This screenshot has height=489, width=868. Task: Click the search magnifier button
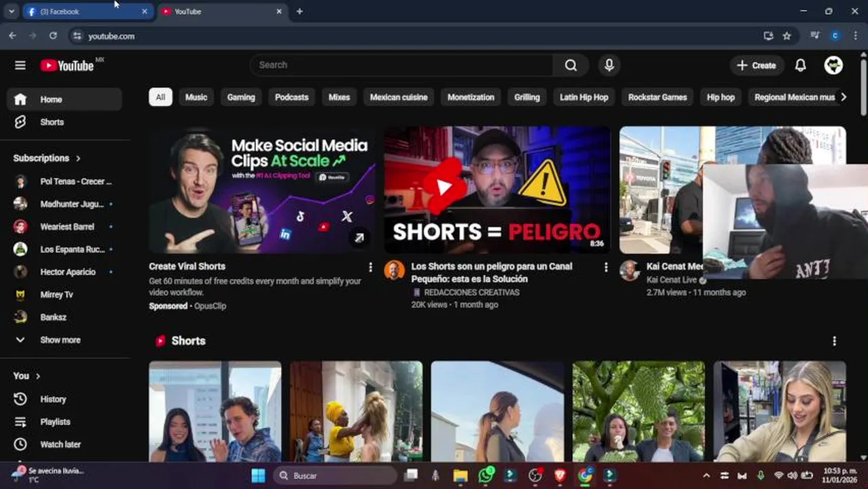[571, 65]
